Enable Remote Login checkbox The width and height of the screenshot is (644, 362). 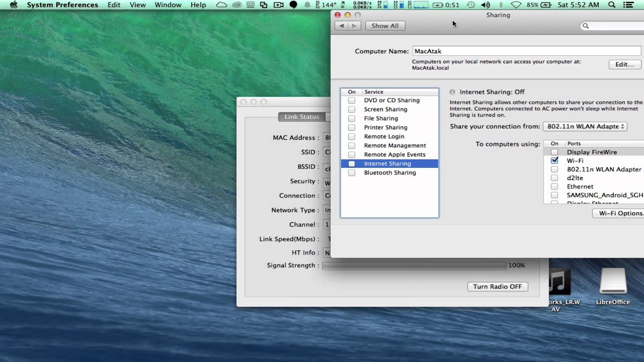click(x=352, y=137)
